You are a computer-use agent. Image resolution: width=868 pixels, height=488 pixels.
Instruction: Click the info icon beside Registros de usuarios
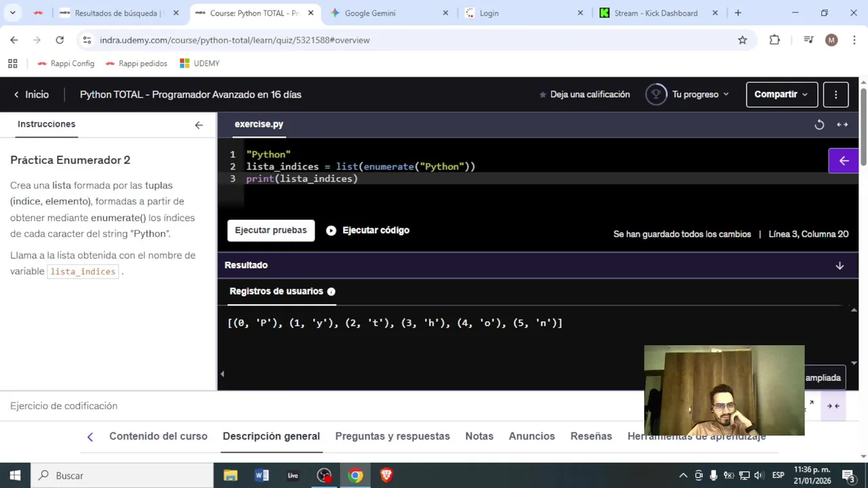(x=331, y=291)
